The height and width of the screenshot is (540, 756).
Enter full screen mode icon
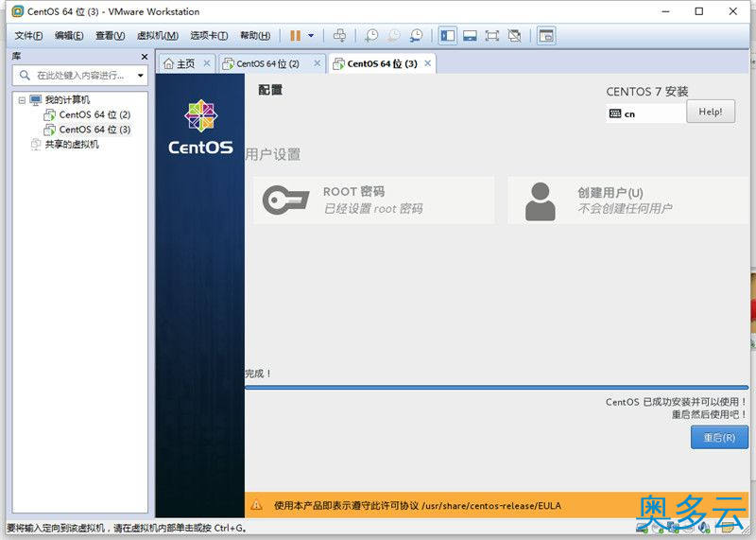[x=491, y=36]
